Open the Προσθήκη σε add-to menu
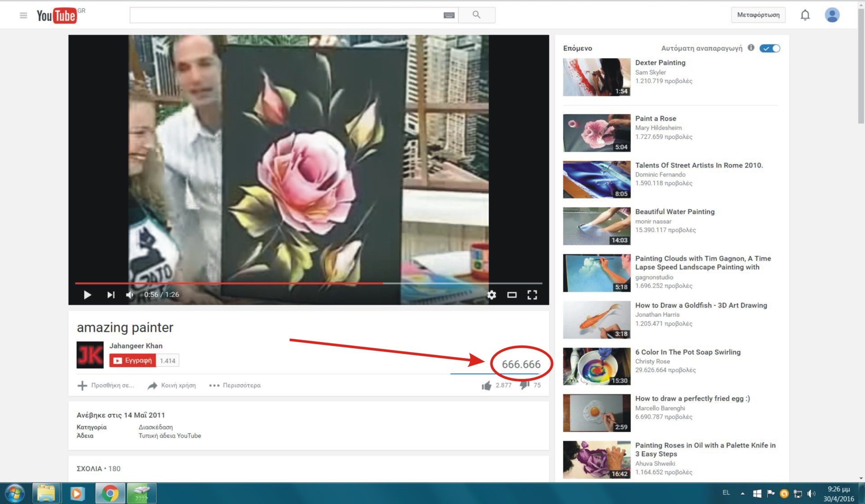Viewport: 865px width, 504px height. coord(106,386)
